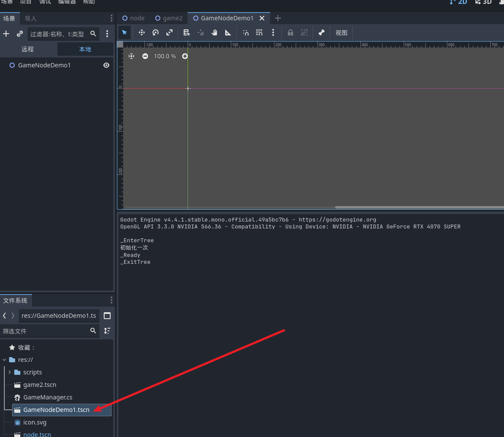Open the skeleton bone options icon
The width and height of the screenshot is (504, 437).
(x=322, y=32)
